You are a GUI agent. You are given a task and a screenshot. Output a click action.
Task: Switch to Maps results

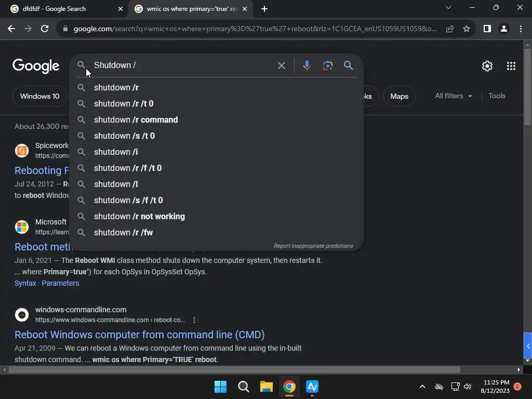[x=399, y=96]
